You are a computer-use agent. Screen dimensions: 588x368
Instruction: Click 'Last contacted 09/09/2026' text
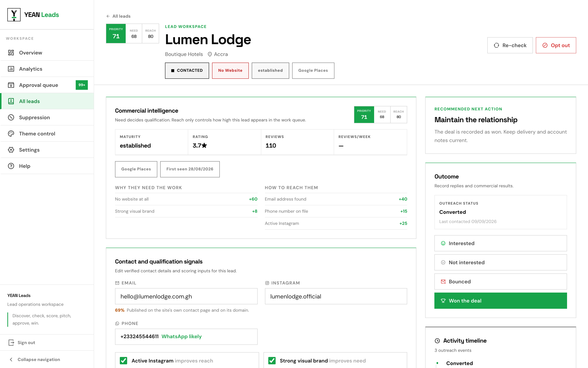coord(468,222)
